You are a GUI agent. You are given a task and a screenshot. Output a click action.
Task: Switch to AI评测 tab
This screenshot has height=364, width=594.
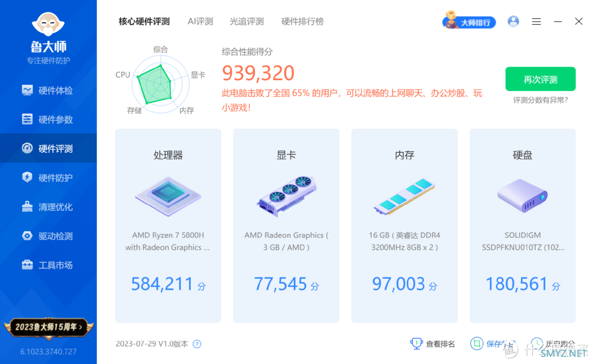[200, 21]
